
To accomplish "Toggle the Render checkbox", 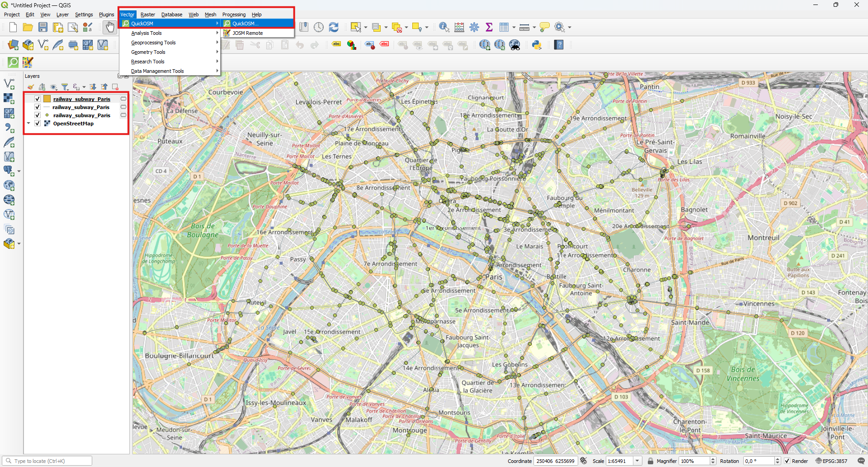I will click(787, 461).
